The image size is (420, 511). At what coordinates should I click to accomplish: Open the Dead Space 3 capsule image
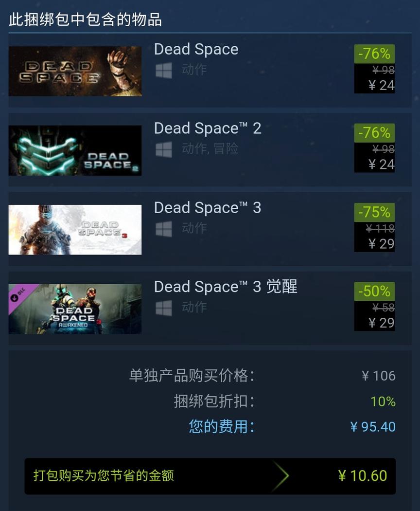(x=75, y=230)
